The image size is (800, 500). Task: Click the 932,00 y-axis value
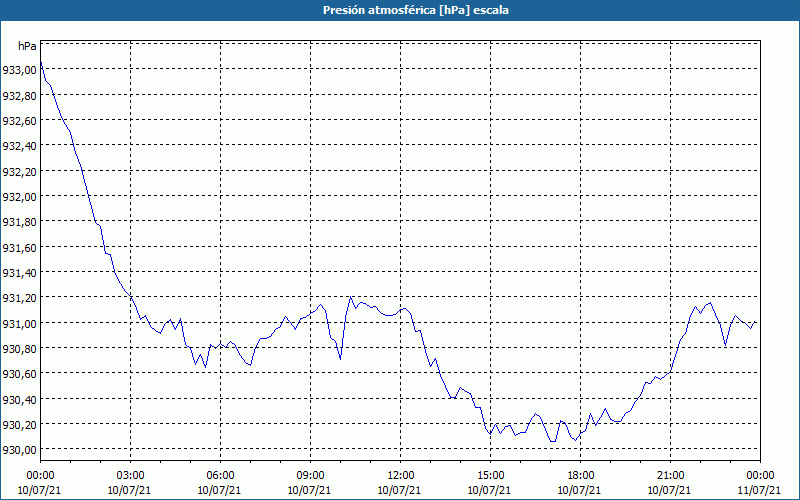(x=19, y=197)
